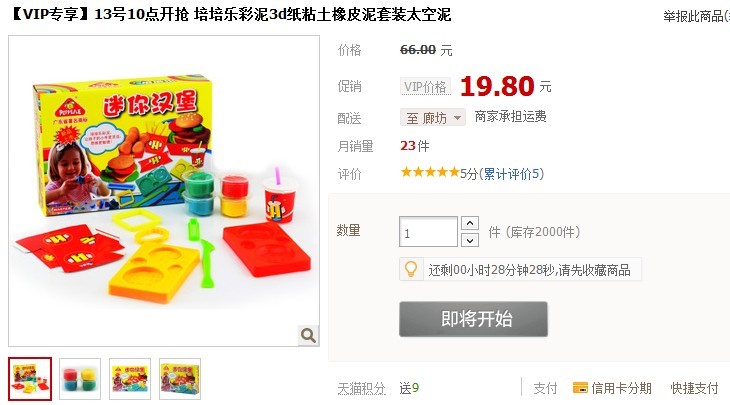This screenshot has height=405, width=730.
Task: Select the third product thumbnail
Action: tap(130, 379)
